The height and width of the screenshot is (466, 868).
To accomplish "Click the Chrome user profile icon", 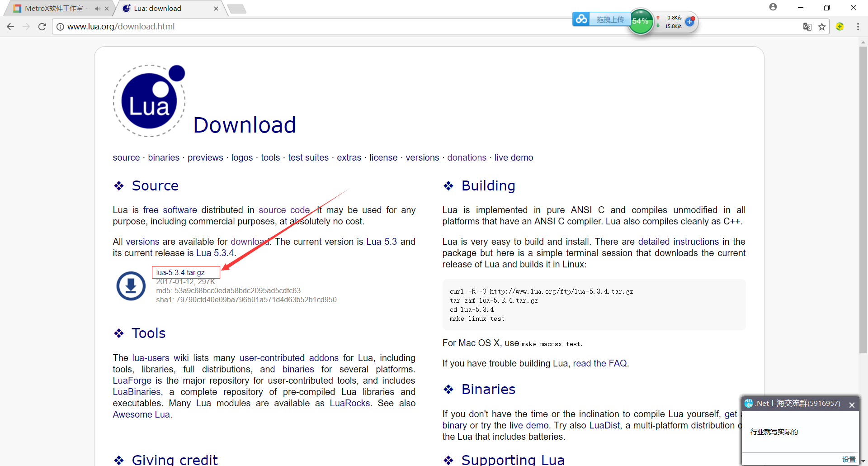I will (x=773, y=7).
